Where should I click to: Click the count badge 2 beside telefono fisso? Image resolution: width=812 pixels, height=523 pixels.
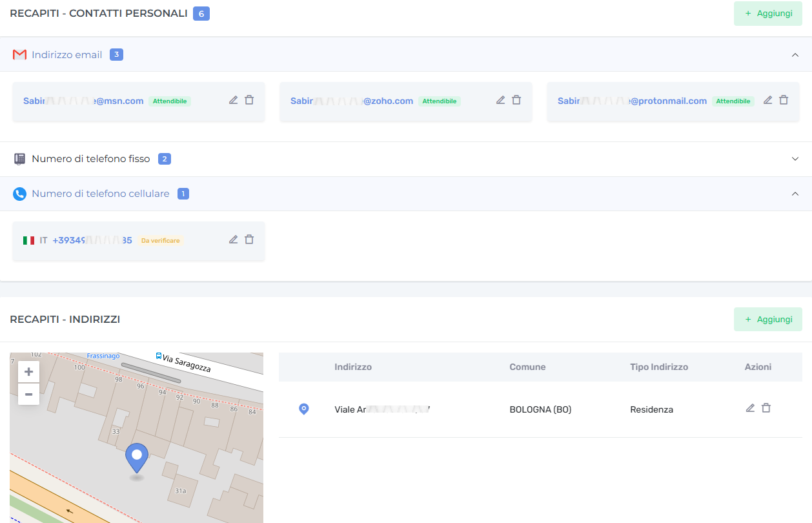(165, 159)
